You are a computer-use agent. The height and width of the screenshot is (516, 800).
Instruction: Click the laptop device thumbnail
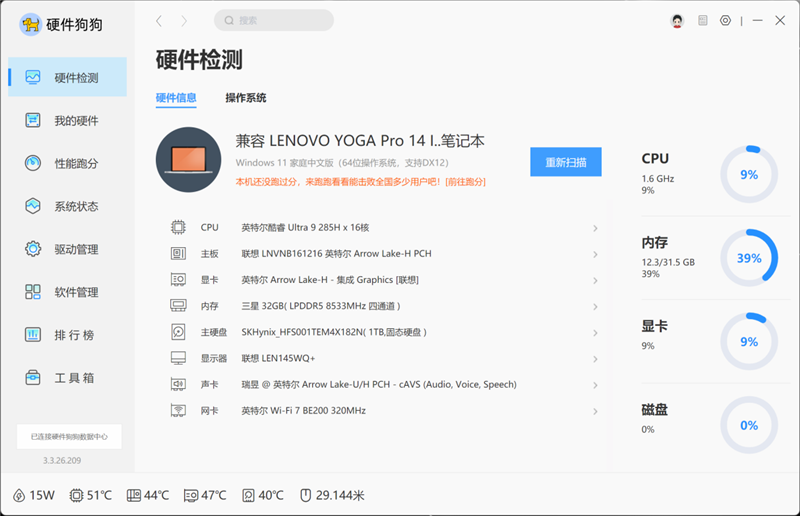188,160
